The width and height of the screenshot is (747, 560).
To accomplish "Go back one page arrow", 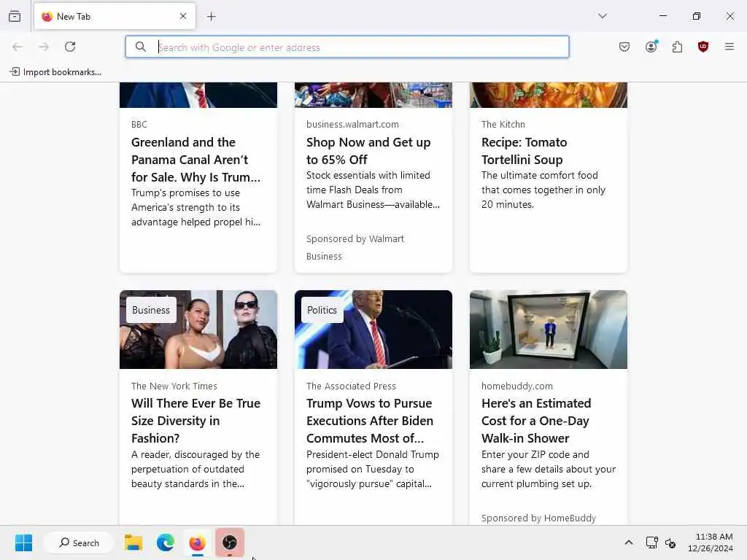I will point(18,47).
